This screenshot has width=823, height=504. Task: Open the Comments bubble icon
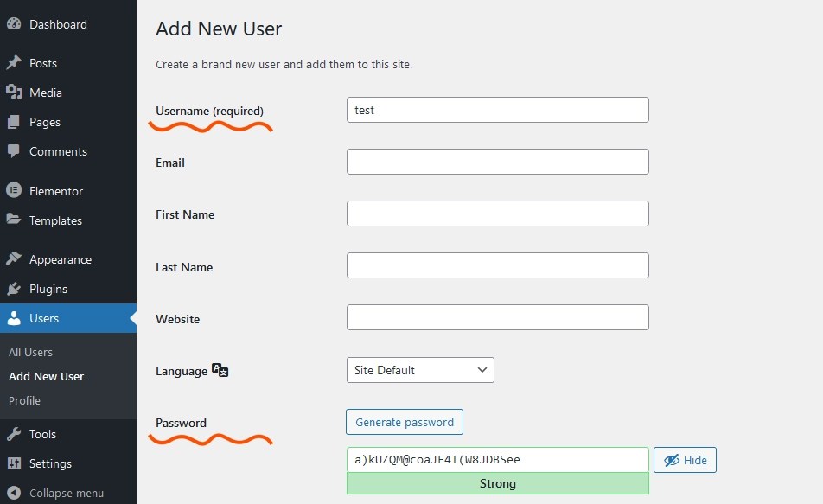coord(16,151)
